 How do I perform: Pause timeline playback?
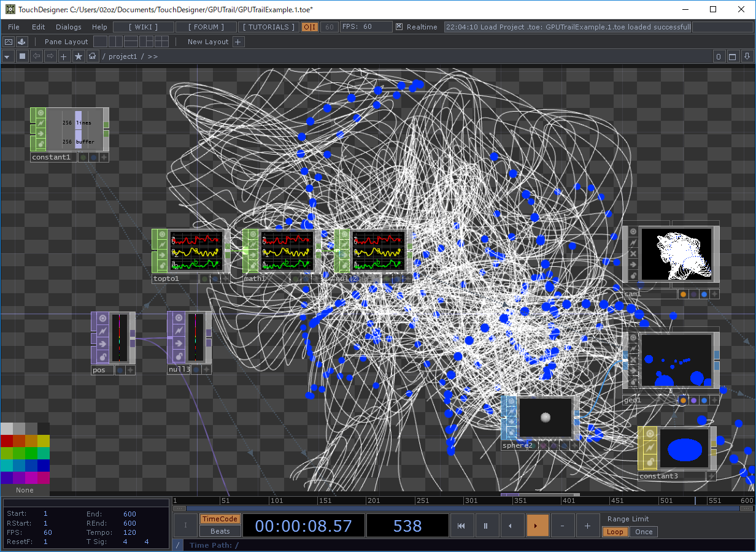point(486,526)
